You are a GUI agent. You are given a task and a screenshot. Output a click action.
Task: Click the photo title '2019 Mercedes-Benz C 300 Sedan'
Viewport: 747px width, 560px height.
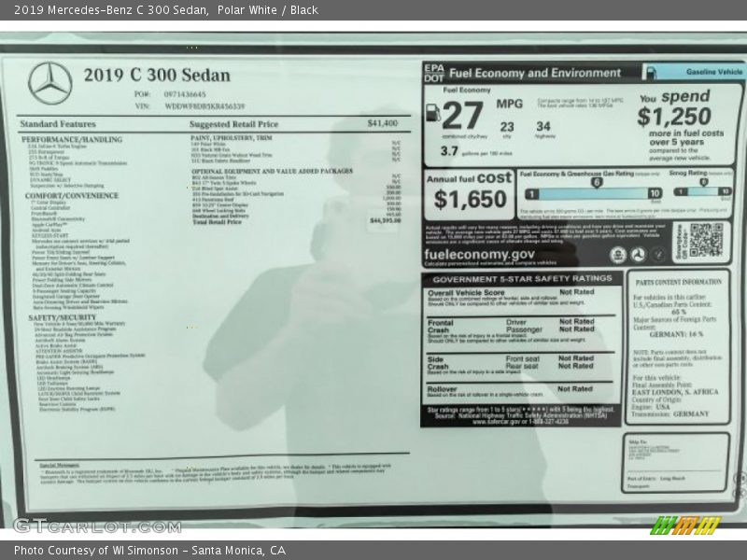pyautogui.click(x=110, y=10)
